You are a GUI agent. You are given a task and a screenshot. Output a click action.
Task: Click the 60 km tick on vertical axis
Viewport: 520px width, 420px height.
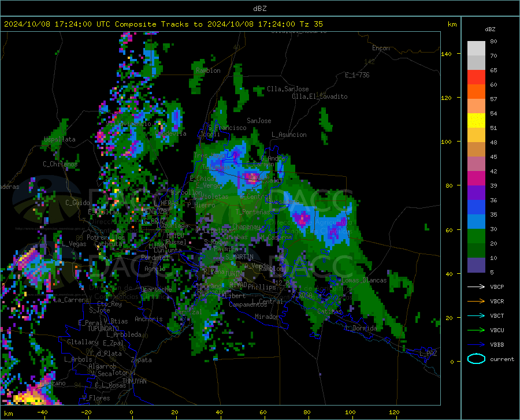[x=449, y=230]
